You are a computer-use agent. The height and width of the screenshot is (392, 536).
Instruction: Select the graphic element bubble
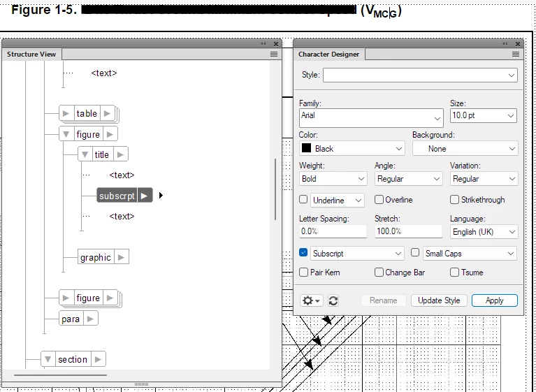(96, 257)
